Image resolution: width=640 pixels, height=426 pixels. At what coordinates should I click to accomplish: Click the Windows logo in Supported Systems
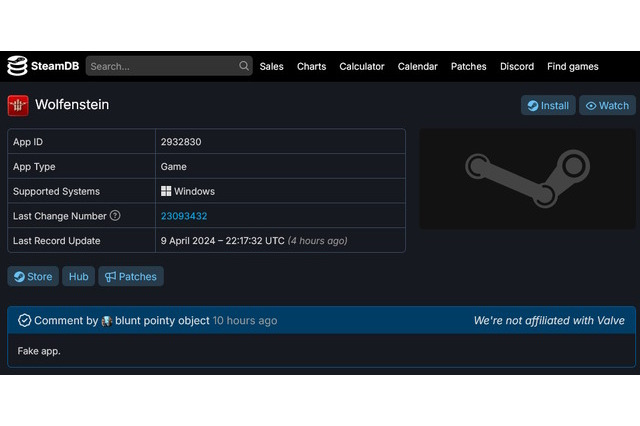click(166, 191)
